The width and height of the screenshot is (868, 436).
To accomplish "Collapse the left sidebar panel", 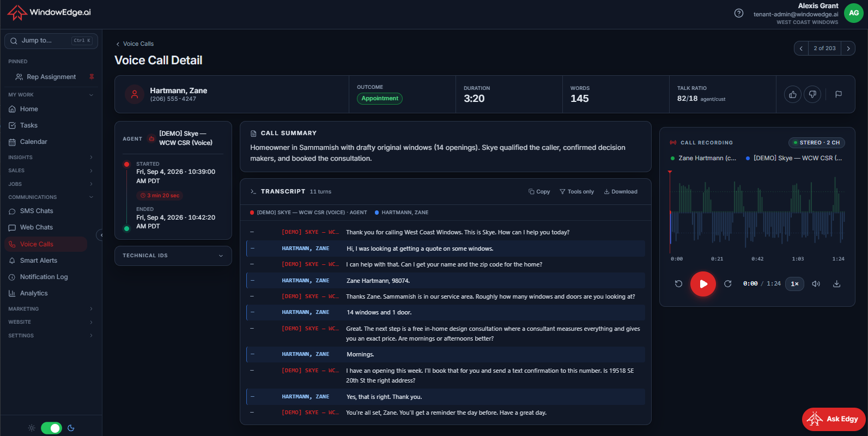I will [x=100, y=235].
